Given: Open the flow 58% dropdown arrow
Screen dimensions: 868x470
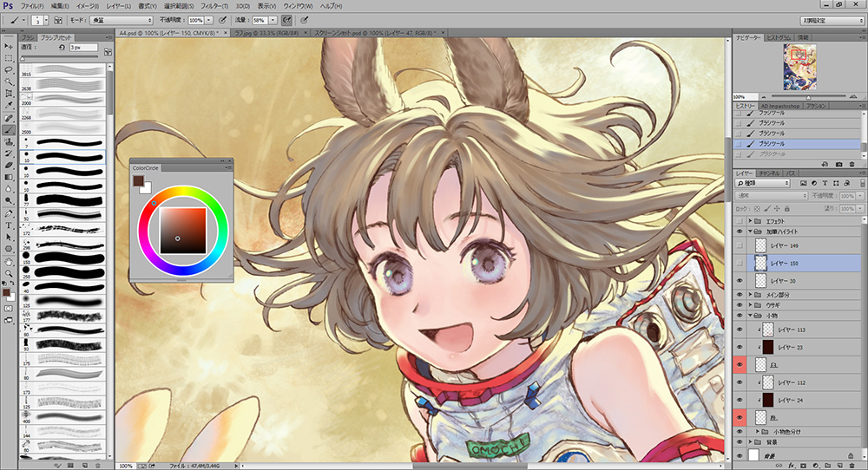Looking at the screenshot, I should coord(273,20).
